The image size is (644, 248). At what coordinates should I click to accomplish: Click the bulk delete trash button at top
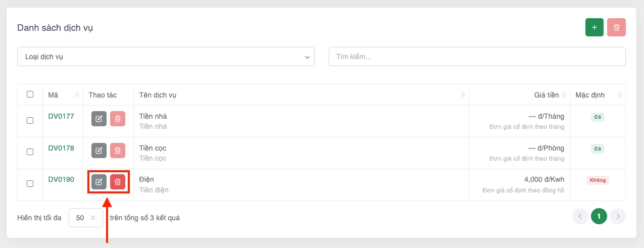coord(616,27)
